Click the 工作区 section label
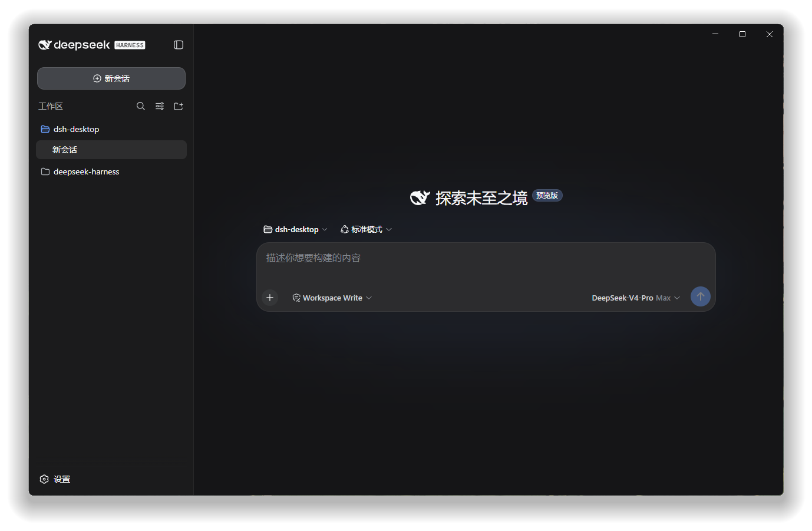 pos(51,106)
